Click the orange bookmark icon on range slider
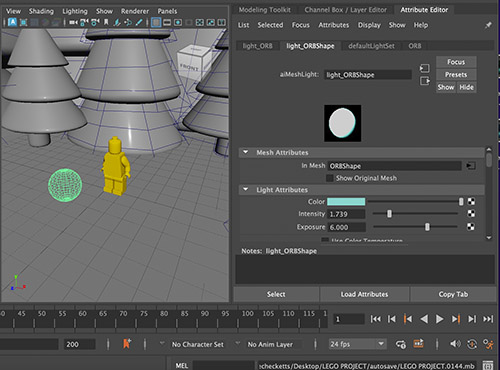The width and height of the screenshot is (500, 370). tap(127, 344)
